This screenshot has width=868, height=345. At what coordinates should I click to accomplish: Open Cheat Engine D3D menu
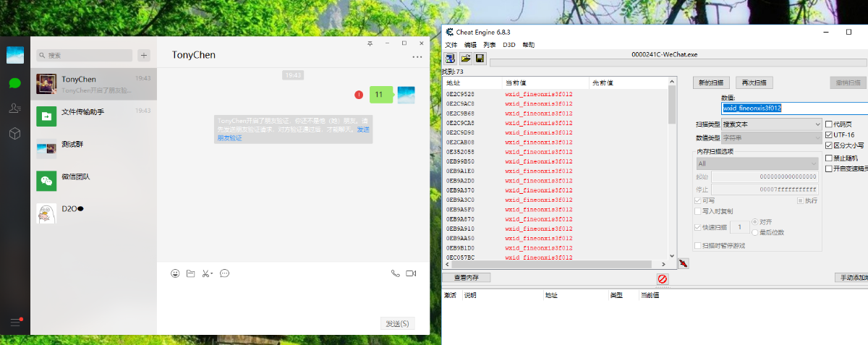pyautogui.click(x=509, y=45)
